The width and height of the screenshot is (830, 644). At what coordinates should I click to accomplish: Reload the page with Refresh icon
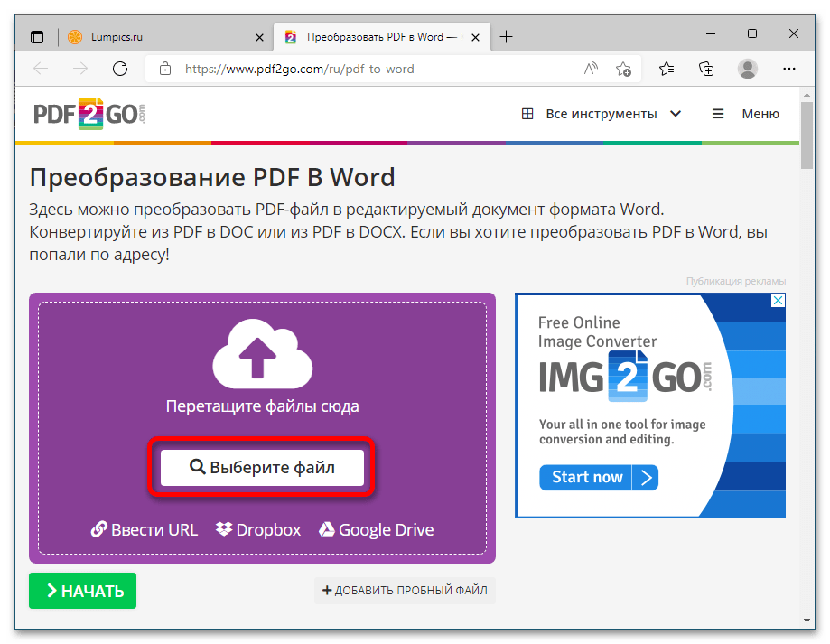click(120, 69)
